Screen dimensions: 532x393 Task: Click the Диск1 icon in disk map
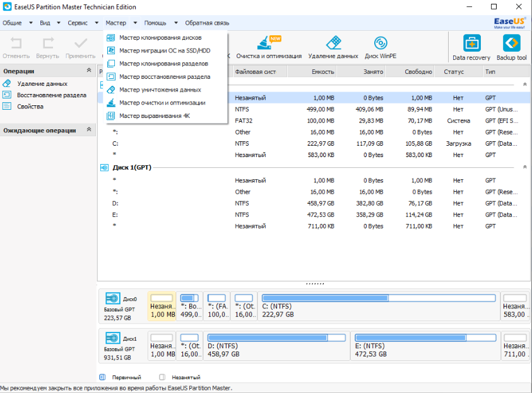click(112, 338)
